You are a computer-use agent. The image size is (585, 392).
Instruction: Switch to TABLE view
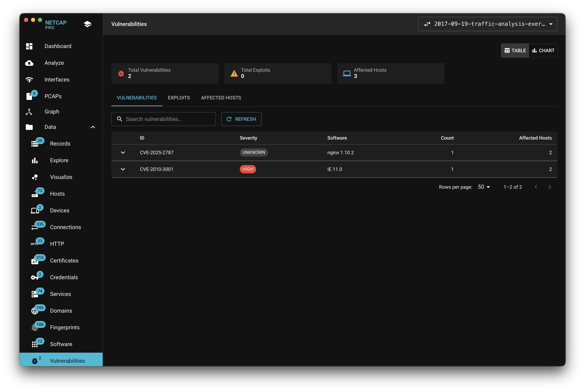tap(515, 50)
